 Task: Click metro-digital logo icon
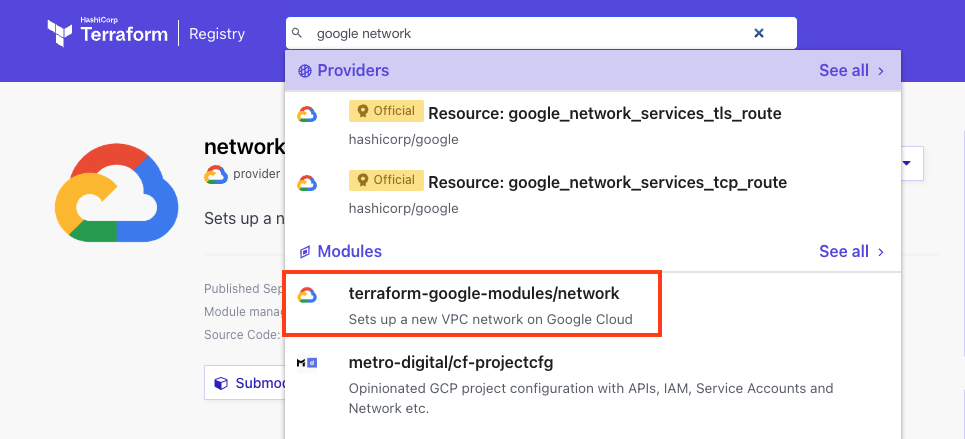(306, 363)
